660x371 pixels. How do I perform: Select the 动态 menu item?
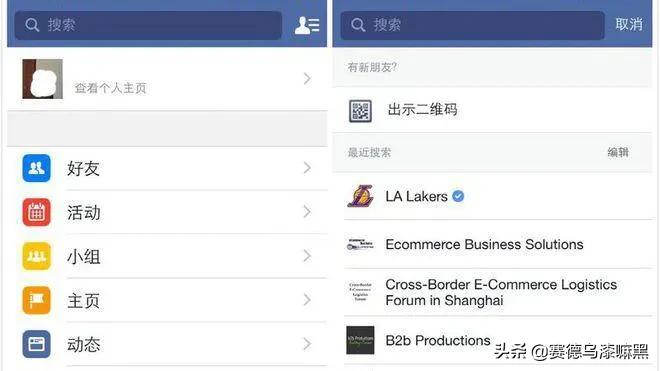click(x=167, y=344)
